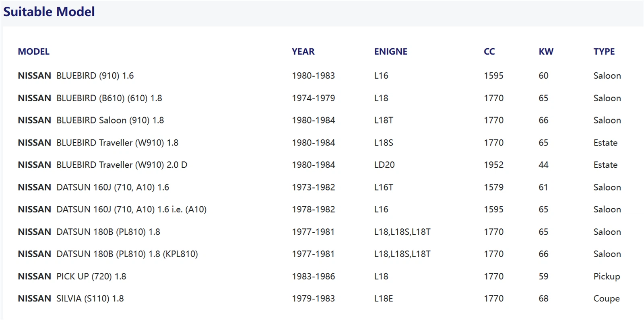Screen dimensions: 644x320
Task: Select CC value 1595 in BLUEBIRD (910) row
Action: coord(493,76)
